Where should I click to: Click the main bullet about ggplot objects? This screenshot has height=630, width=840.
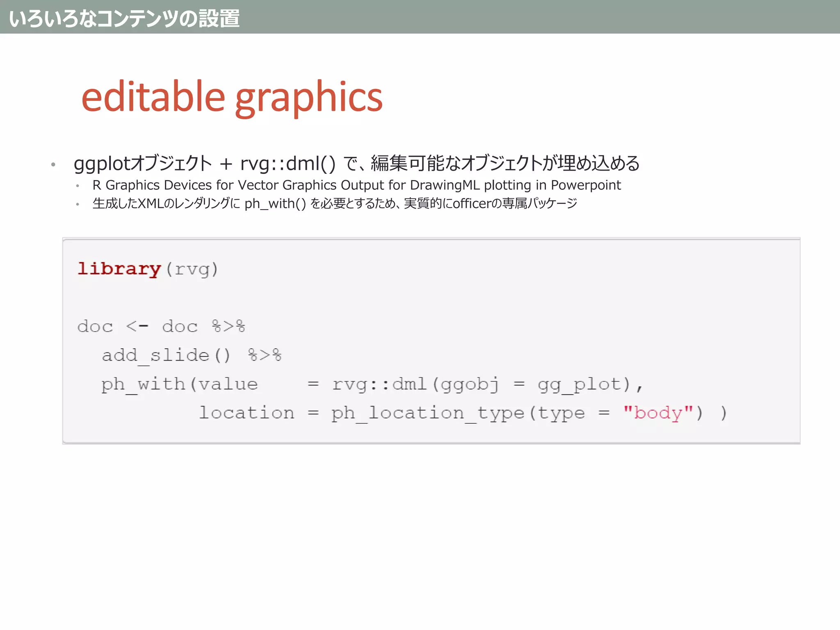356,163
